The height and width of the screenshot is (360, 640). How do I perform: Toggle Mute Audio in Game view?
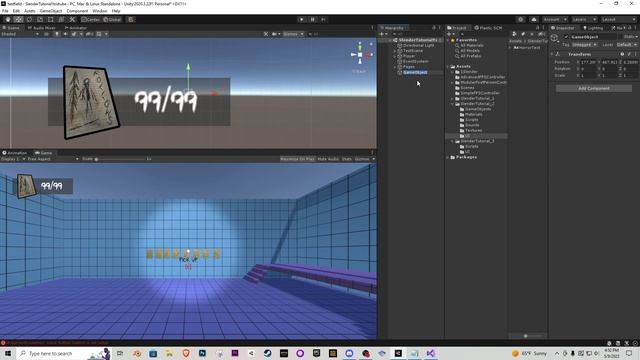point(328,159)
